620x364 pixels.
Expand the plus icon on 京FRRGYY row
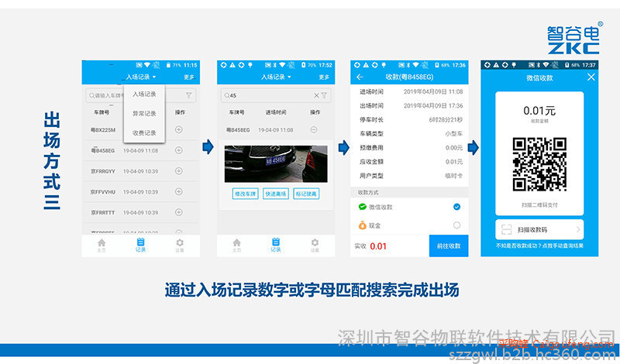point(179,170)
